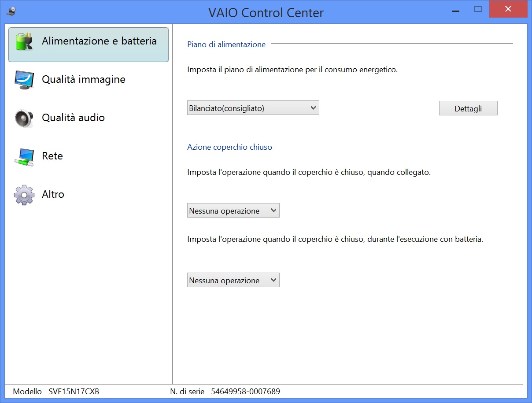Select the Alimentazione e batteria label
Image resolution: width=532 pixels, height=403 pixels.
tap(99, 41)
